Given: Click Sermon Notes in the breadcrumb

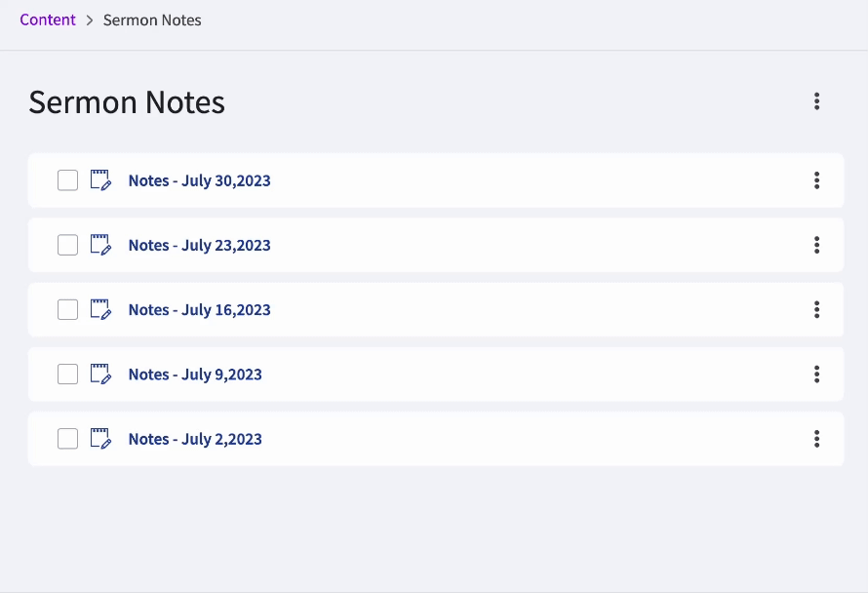Looking at the screenshot, I should [x=152, y=20].
